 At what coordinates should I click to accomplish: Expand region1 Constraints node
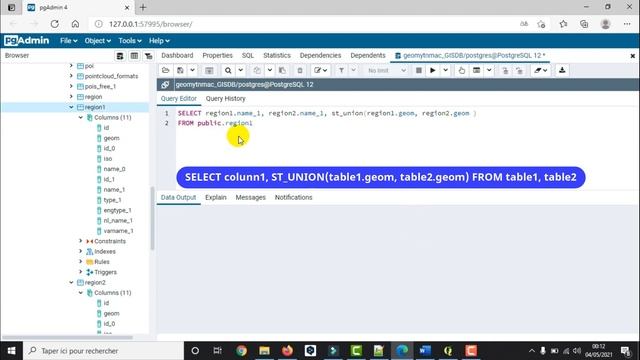click(x=81, y=241)
